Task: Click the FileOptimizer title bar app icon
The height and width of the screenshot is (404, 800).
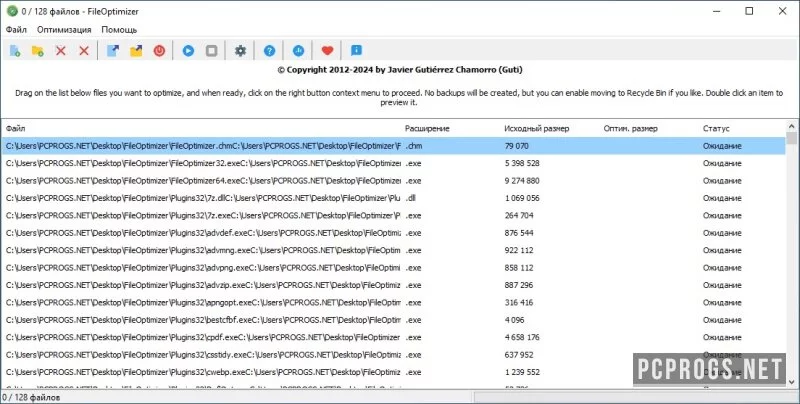Action: point(12,11)
